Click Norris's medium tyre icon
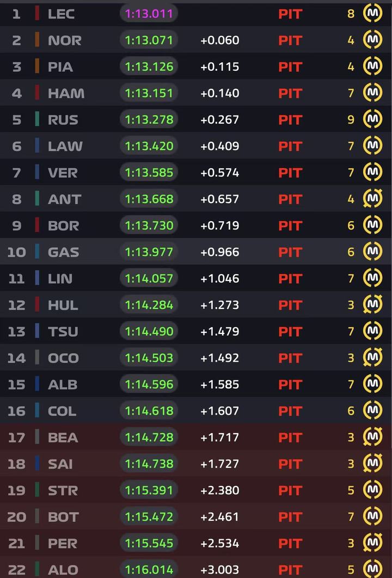 pos(373,40)
